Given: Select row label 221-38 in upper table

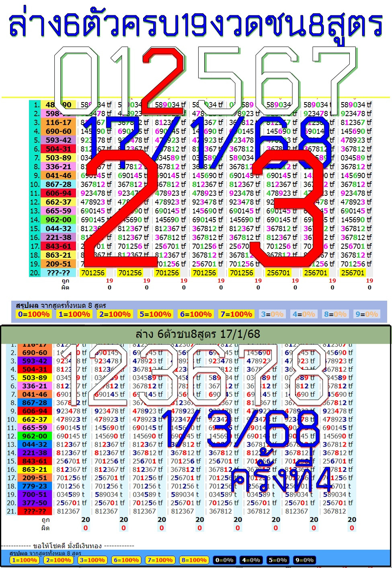Looking at the screenshot, I should pos(58,237).
